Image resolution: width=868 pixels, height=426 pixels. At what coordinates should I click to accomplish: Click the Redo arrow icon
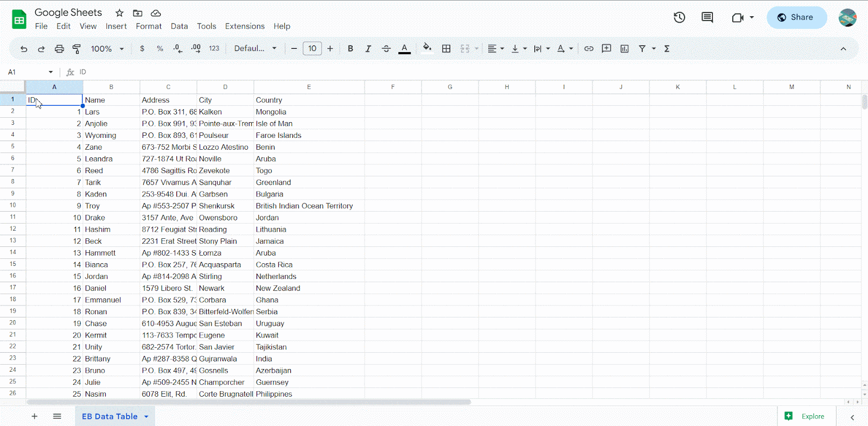pos(41,49)
